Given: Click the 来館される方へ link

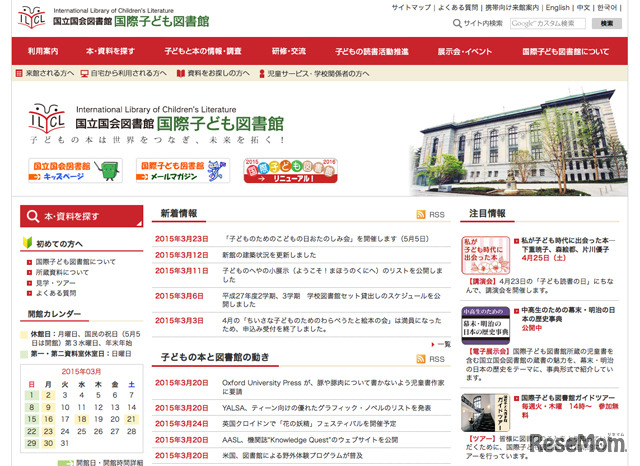Looking at the screenshot, I should [x=50, y=73].
